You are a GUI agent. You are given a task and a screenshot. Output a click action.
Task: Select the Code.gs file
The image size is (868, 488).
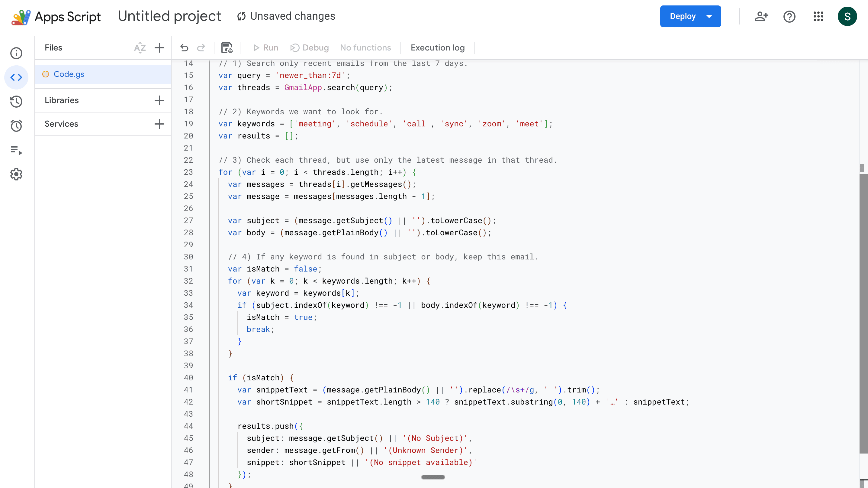point(69,74)
